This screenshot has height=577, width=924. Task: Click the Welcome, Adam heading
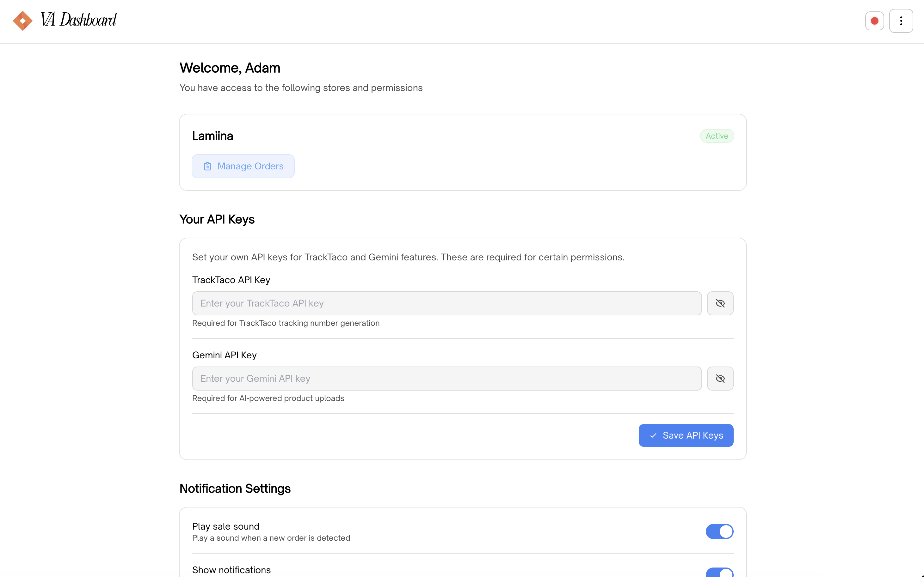pyautogui.click(x=230, y=68)
